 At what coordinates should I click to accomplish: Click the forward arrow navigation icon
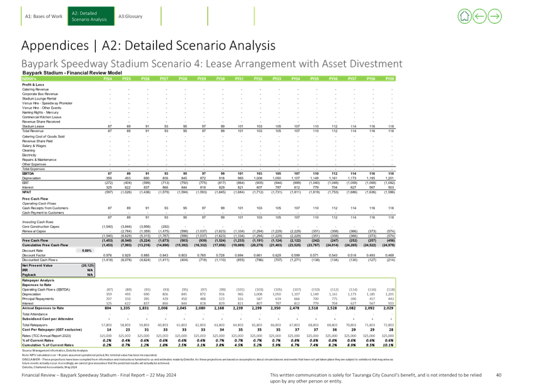coord(495,16)
